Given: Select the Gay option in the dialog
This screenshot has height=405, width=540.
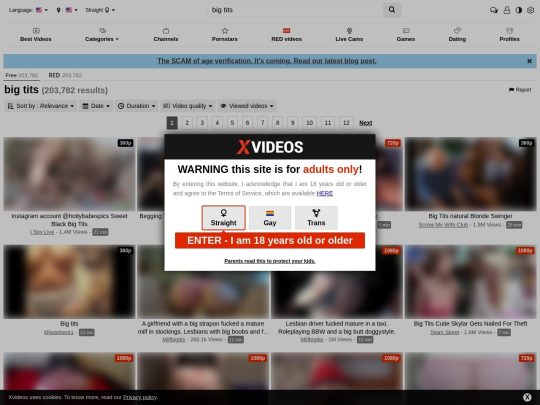Looking at the screenshot, I should [270, 218].
